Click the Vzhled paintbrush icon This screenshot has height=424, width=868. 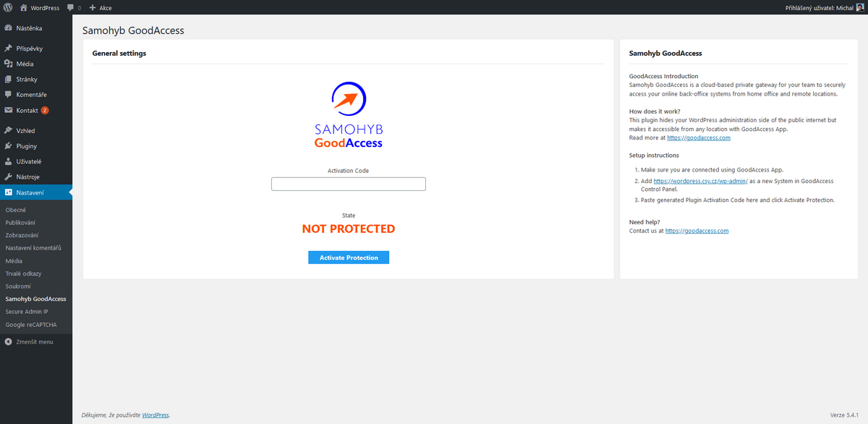click(x=8, y=130)
